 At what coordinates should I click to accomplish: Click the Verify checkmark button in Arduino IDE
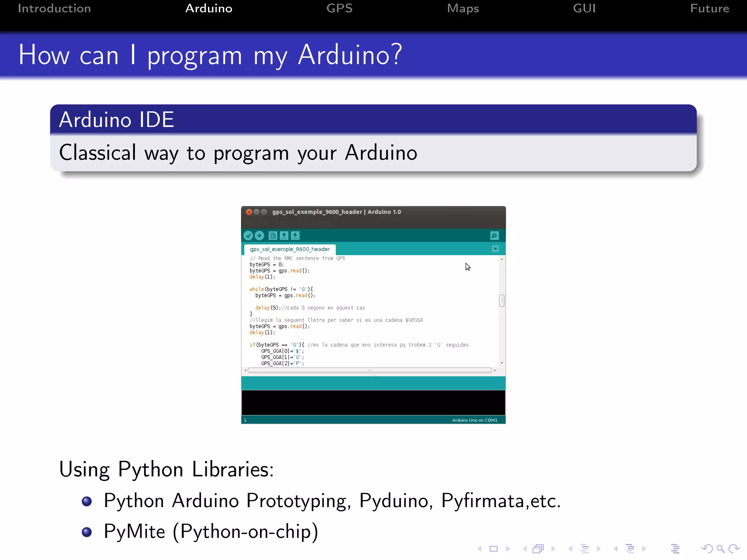coord(248,236)
